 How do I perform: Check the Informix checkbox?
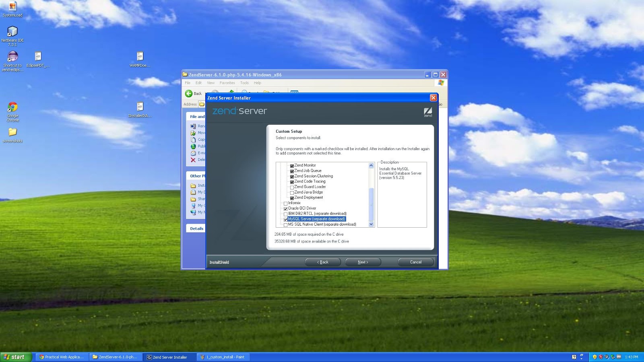click(x=286, y=203)
